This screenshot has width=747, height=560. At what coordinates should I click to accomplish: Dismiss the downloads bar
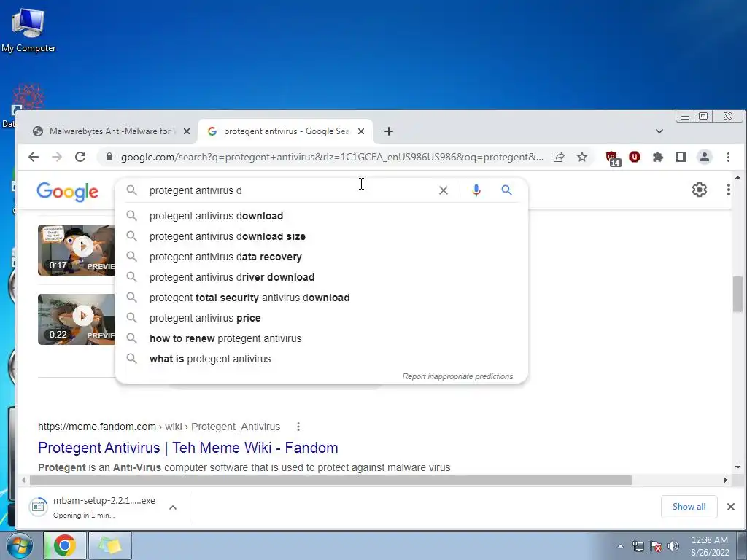click(x=731, y=507)
